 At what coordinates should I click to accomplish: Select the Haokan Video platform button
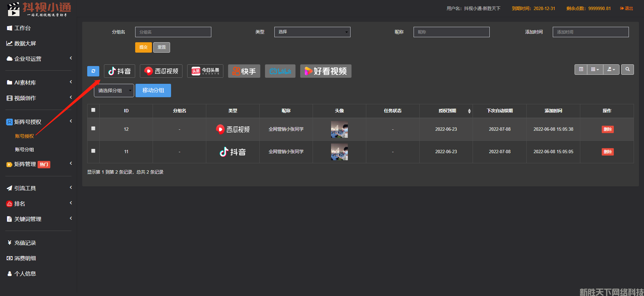coord(325,71)
